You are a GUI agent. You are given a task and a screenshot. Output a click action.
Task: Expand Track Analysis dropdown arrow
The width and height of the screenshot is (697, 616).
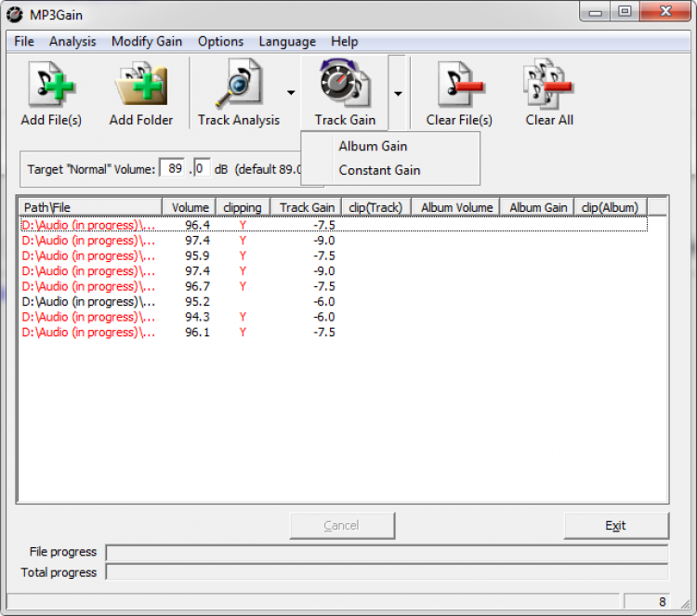(291, 93)
